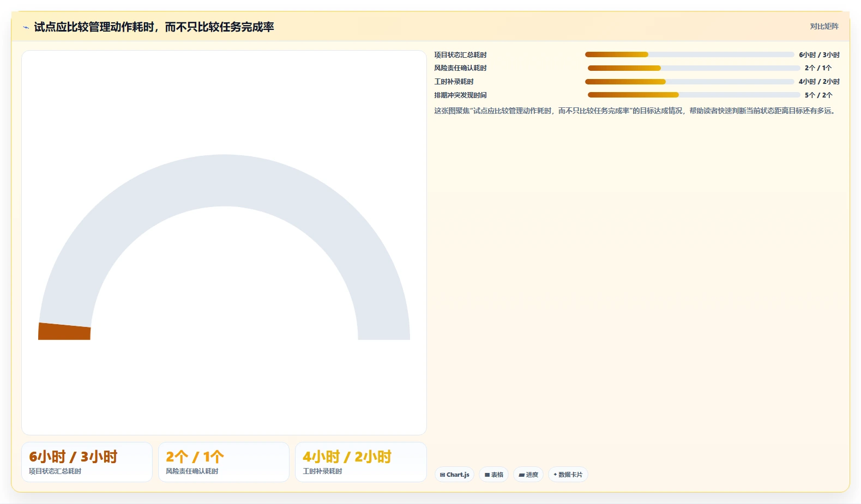Click the 4小时 / 2小时 value beside the progress bar
The width and height of the screenshot is (861, 504).
[819, 82]
